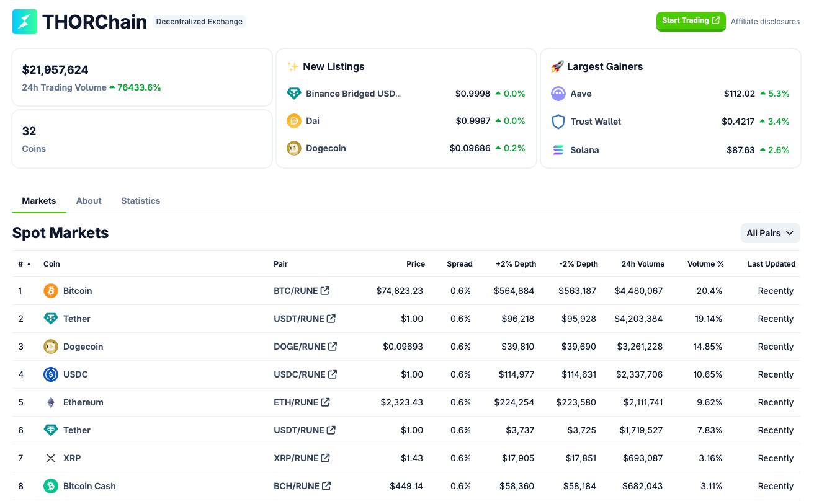
Task: Click the Dogecoin icon in New Listings
Action: click(294, 148)
